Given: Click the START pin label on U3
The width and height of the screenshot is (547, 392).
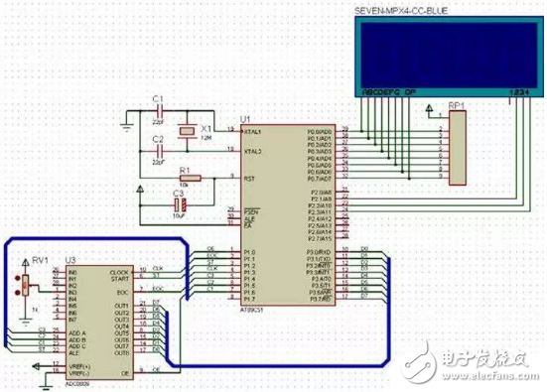Looking at the screenshot, I should (x=120, y=279).
